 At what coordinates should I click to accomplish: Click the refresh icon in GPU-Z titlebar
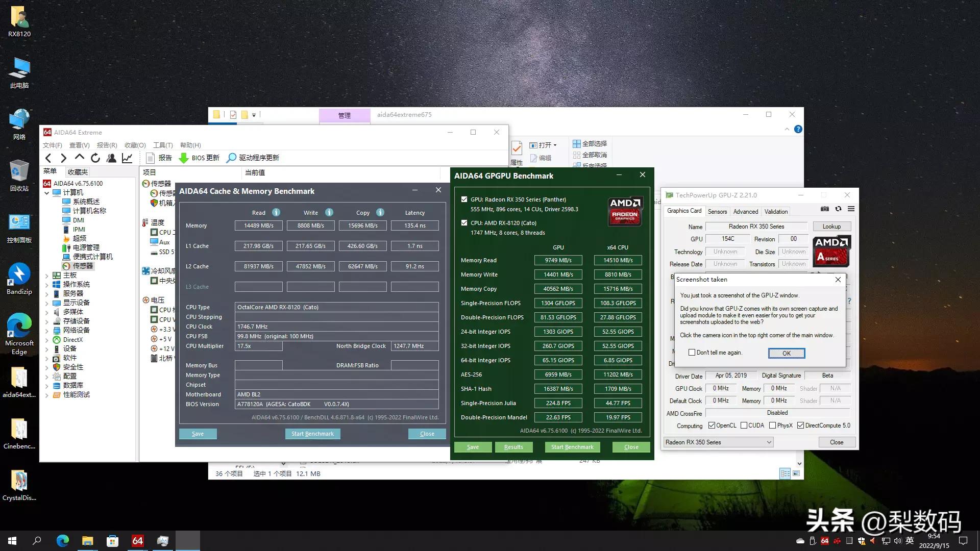[838, 209]
